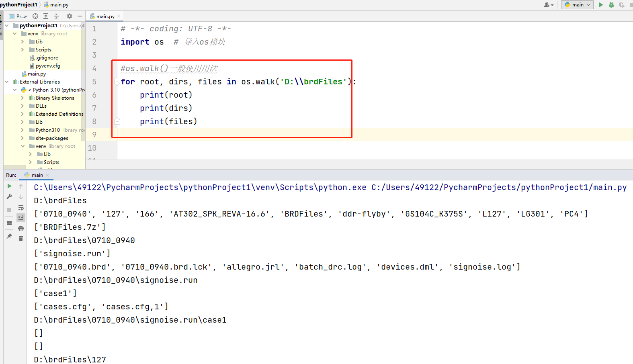Expand the Python310 library root folder
The height and width of the screenshot is (364, 633).
point(23,130)
